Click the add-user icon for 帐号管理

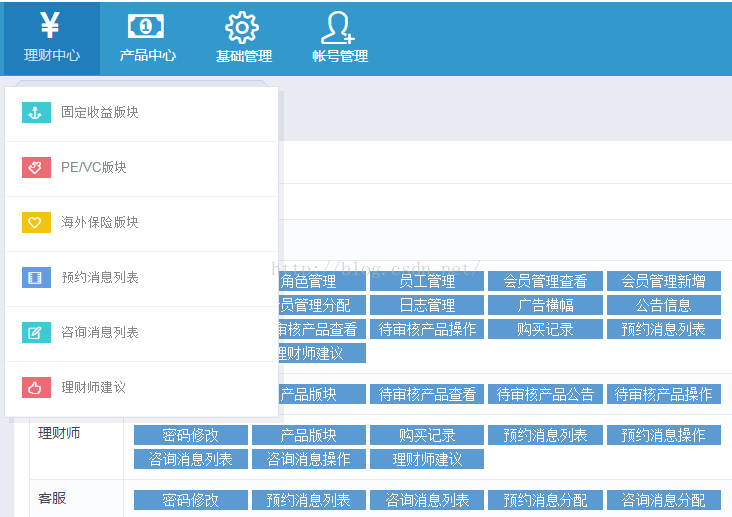pyautogui.click(x=338, y=27)
